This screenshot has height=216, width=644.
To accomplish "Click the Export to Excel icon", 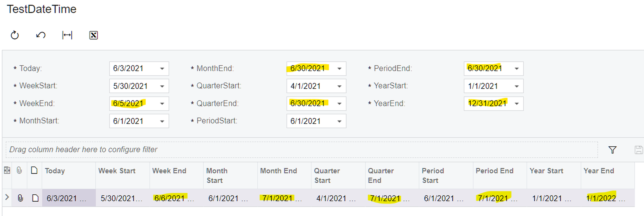I will (93, 35).
